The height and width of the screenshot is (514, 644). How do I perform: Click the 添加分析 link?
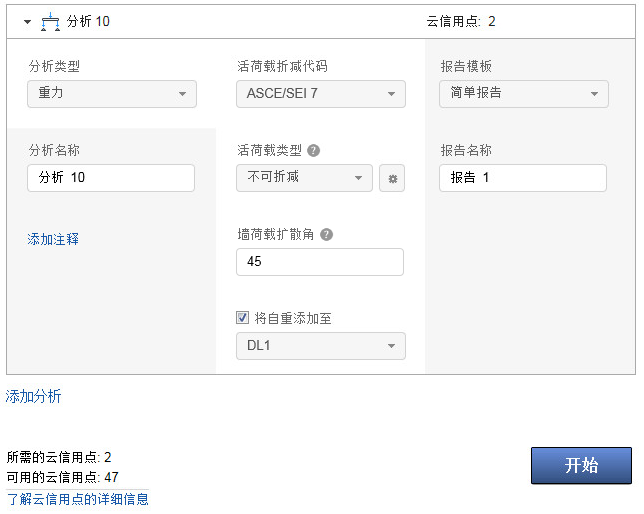(x=34, y=396)
